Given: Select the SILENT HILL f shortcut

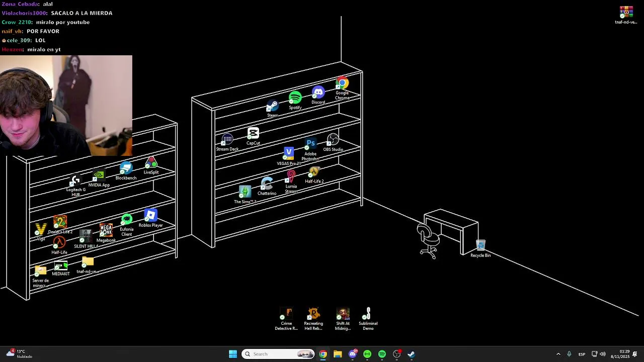Looking at the screenshot, I should pos(86,239).
